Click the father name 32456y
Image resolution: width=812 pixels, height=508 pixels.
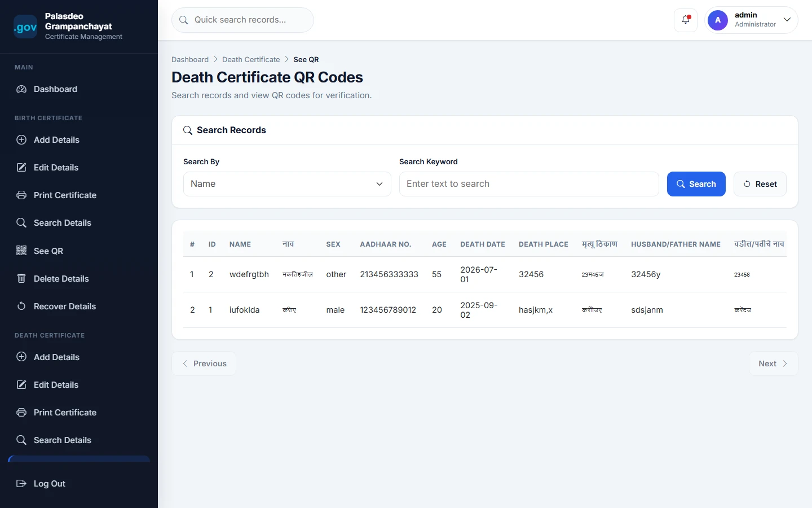coord(646,274)
